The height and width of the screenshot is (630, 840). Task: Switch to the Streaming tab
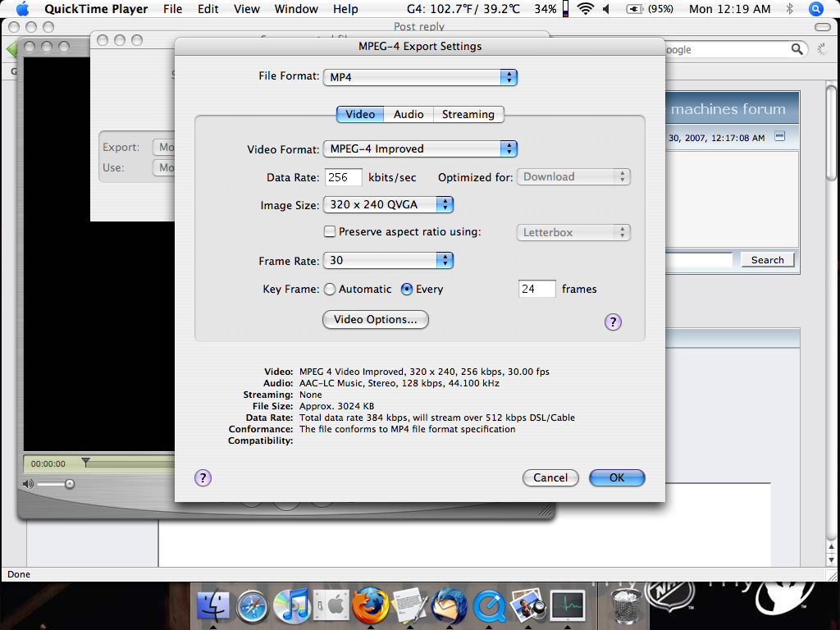pyautogui.click(x=468, y=114)
